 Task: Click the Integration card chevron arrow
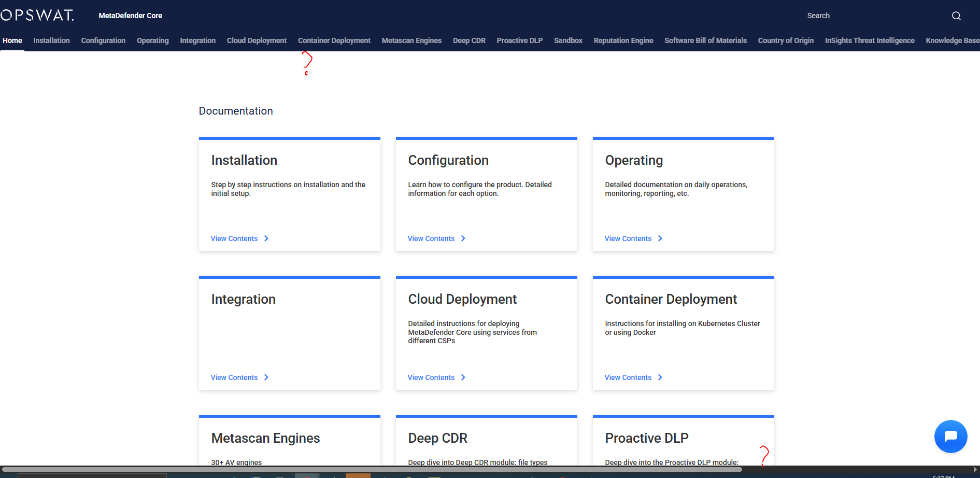(266, 377)
